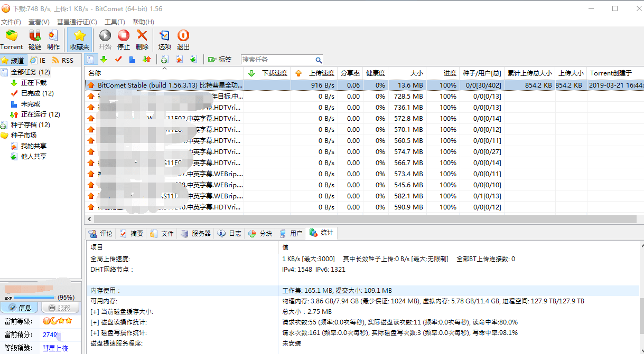The width and height of the screenshot is (644, 354).
Task: Stop the selected task with 停止
Action: pos(124,40)
